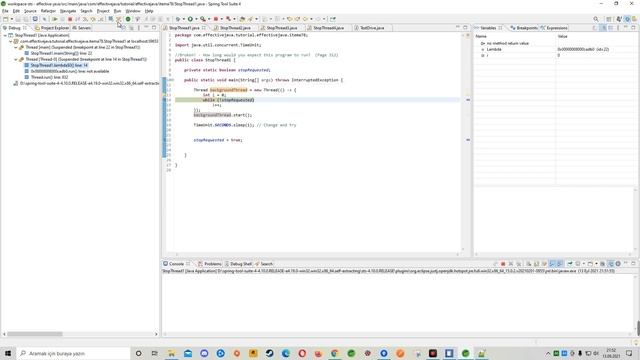Open the New file dropdown arrow

11,19
